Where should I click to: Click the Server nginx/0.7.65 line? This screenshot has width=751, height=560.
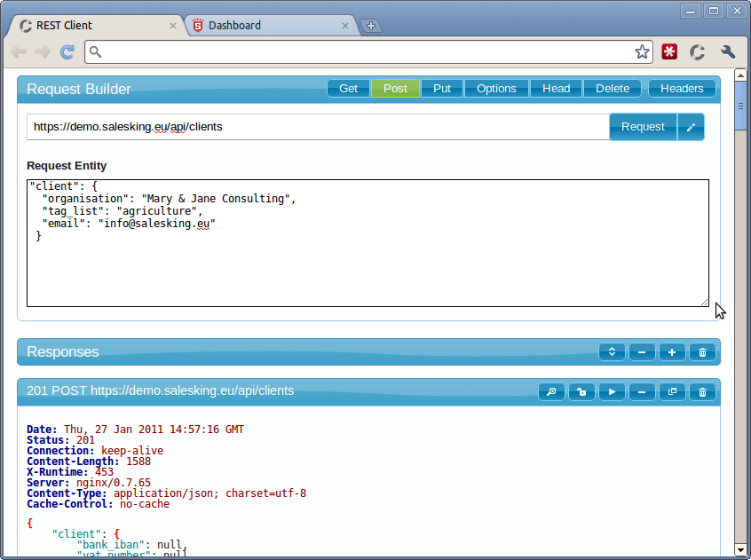click(x=89, y=483)
